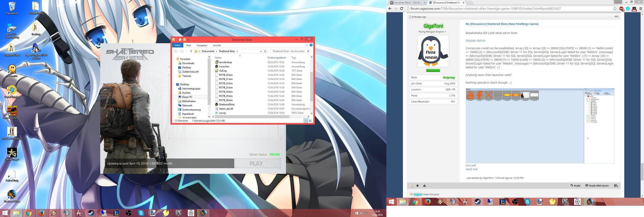Click the Reply button under the post
This screenshot has height=217, width=644.
point(575,186)
